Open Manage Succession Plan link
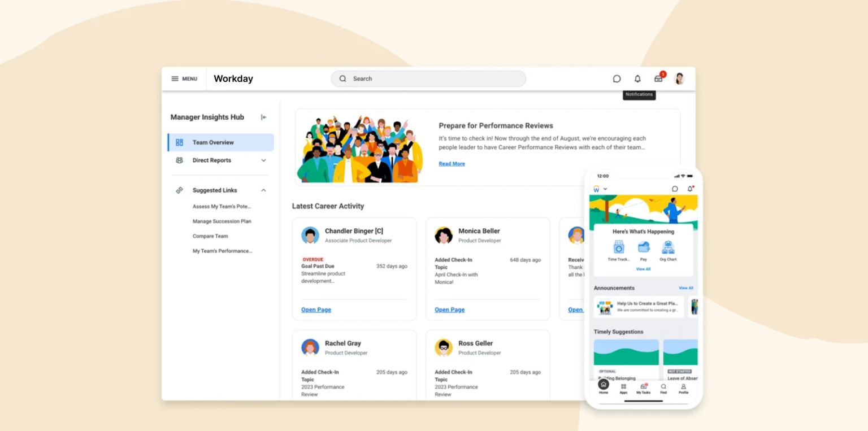This screenshot has height=431, width=868. point(222,221)
